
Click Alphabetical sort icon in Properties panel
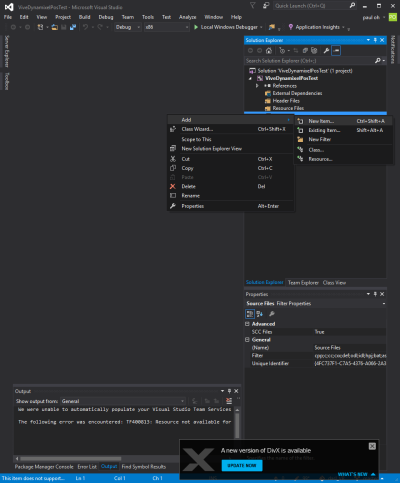pos(260,314)
